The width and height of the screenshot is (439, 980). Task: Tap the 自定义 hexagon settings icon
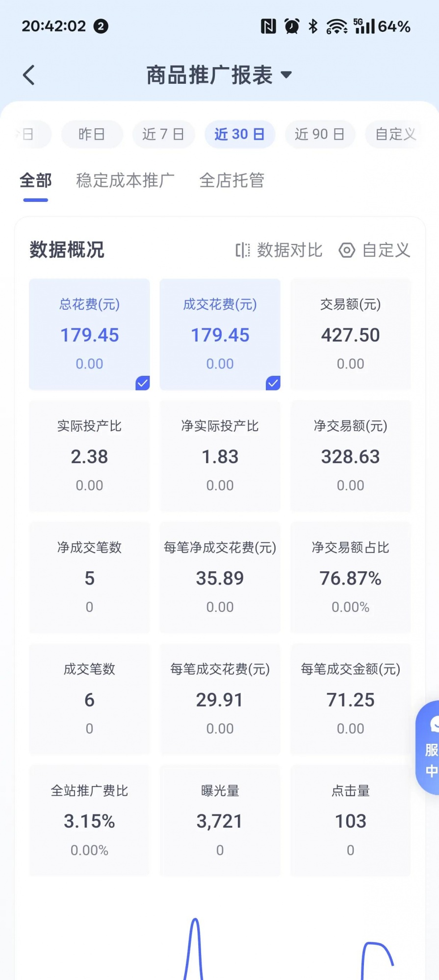pos(347,250)
